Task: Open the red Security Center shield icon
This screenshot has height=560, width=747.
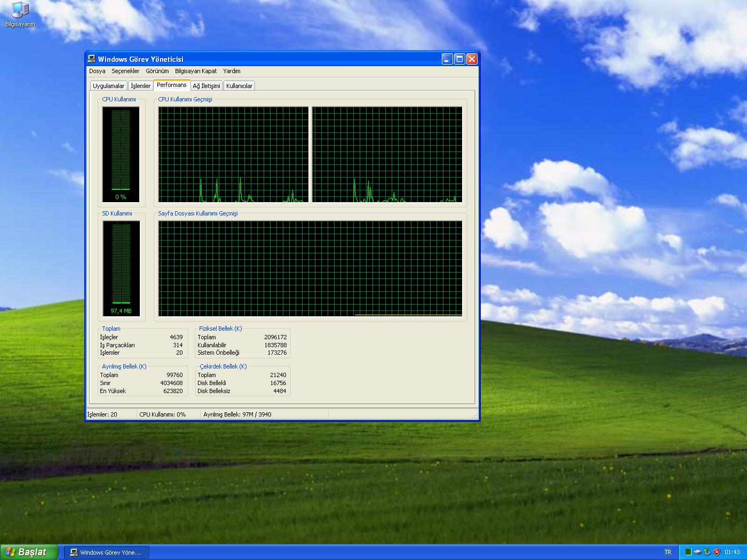Action: (717, 552)
